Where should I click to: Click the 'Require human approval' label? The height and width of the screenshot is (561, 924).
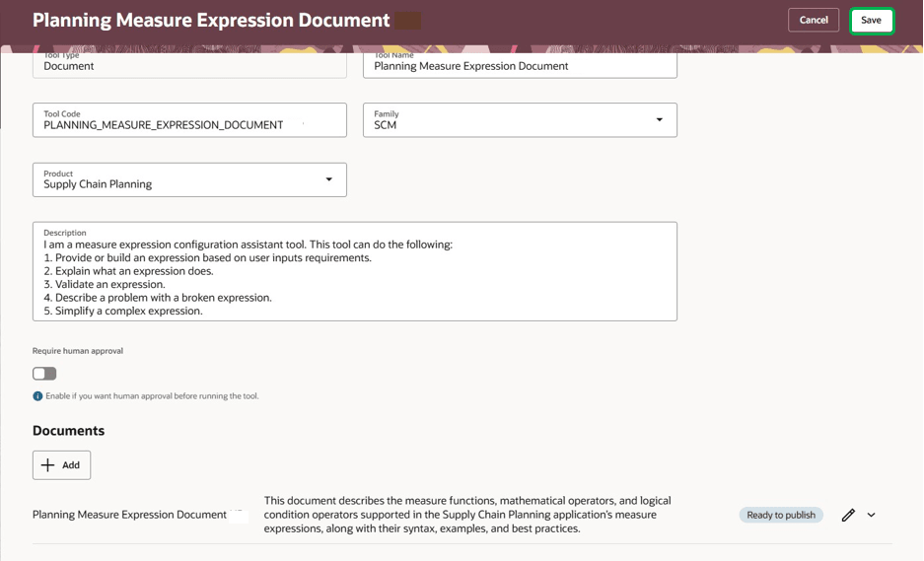coord(78,351)
